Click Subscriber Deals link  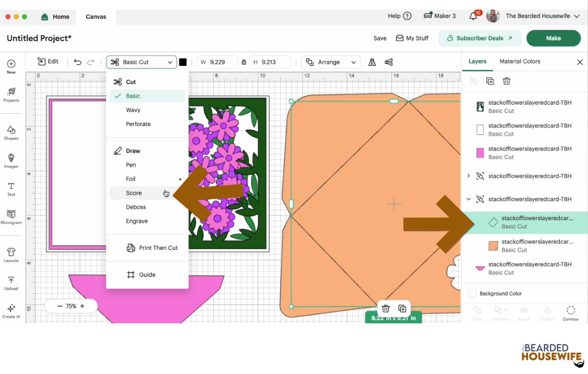(x=480, y=38)
